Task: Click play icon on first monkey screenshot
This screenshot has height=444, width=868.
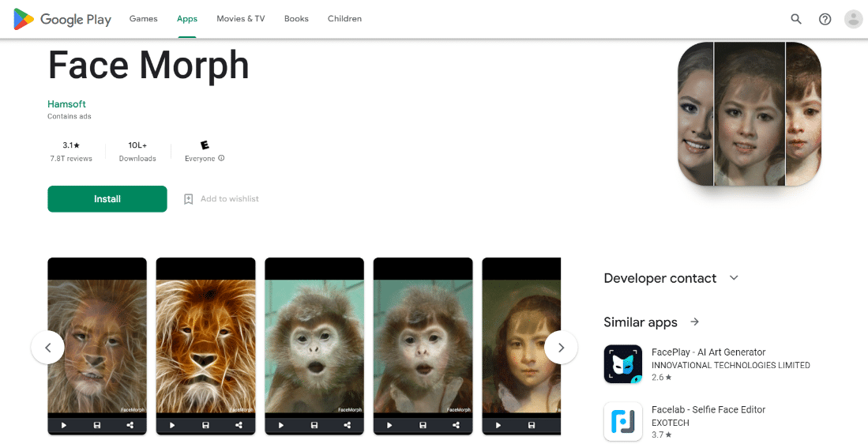Action: pyautogui.click(x=280, y=425)
